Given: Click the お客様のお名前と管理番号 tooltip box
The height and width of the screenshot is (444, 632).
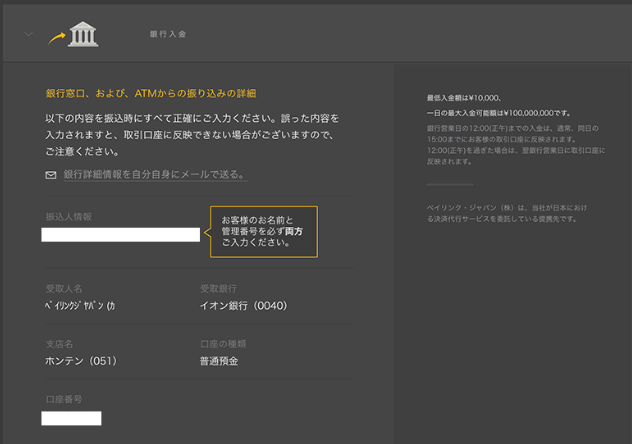Looking at the screenshot, I should click(264, 232).
